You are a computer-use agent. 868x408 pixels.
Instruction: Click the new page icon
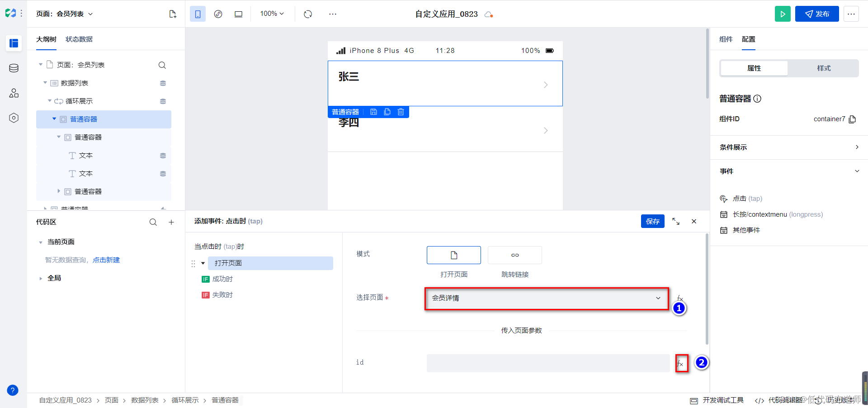(172, 14)
